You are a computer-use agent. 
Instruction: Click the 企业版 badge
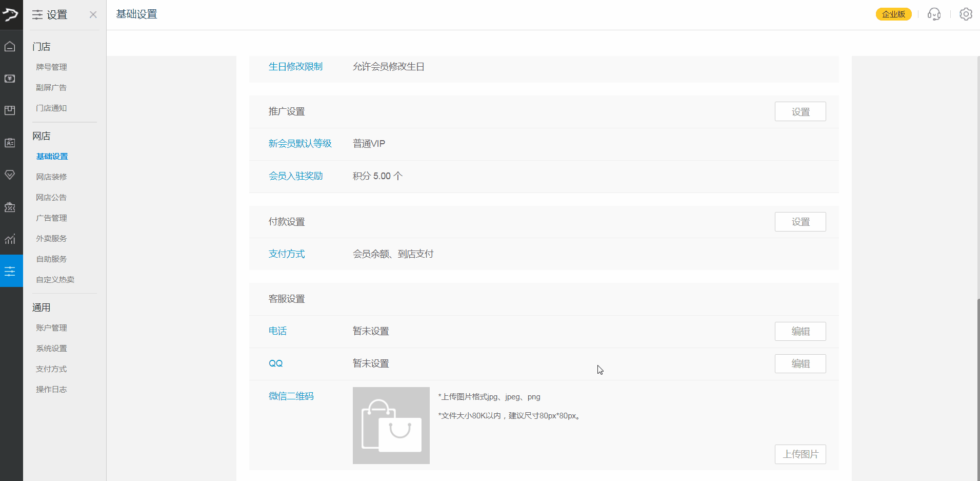tap(893, 14)
